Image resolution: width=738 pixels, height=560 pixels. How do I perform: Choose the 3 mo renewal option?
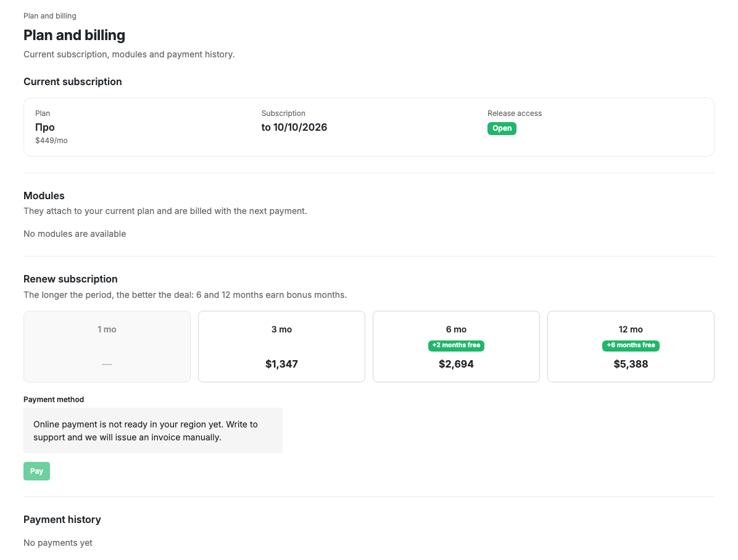point(281,347)
